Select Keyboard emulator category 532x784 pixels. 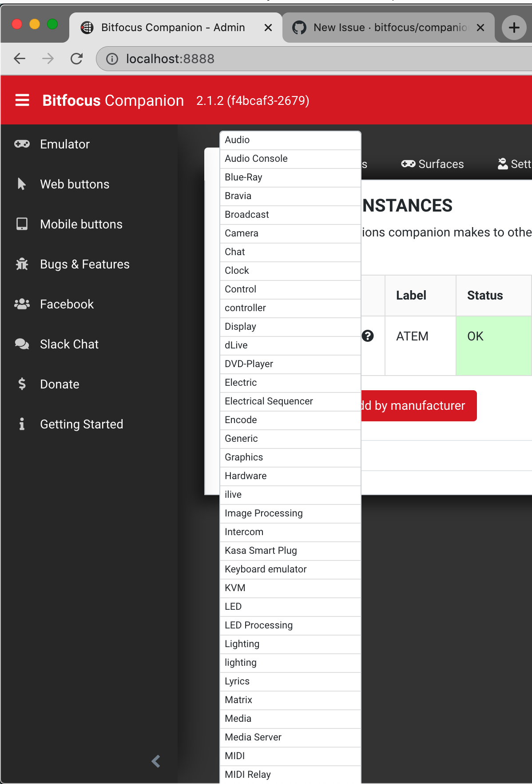click(x=290, y=569)
